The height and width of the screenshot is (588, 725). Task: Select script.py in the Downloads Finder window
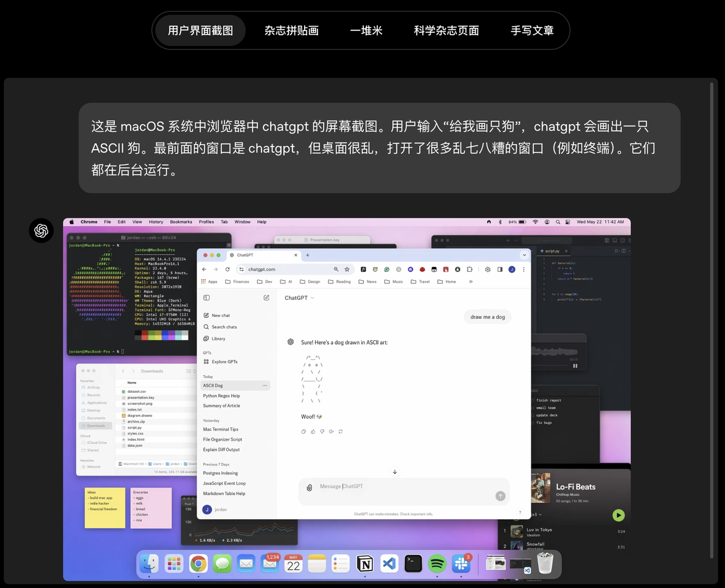(134, 427)
